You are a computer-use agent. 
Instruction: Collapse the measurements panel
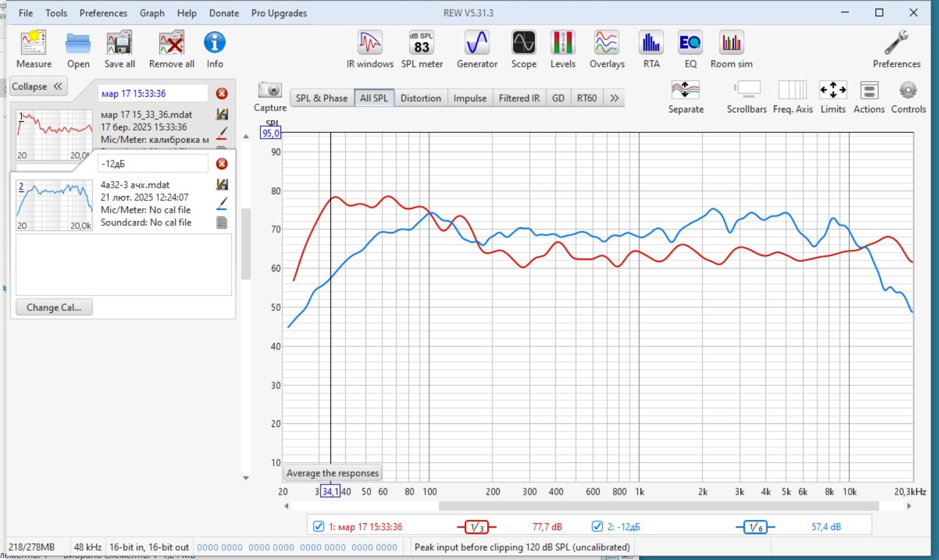click(38, 87)
